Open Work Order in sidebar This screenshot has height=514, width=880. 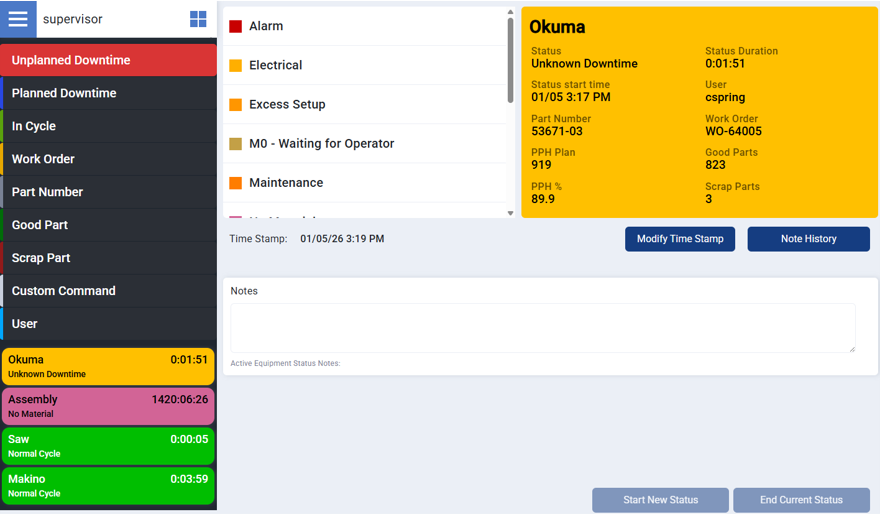[x=108, y=159]
